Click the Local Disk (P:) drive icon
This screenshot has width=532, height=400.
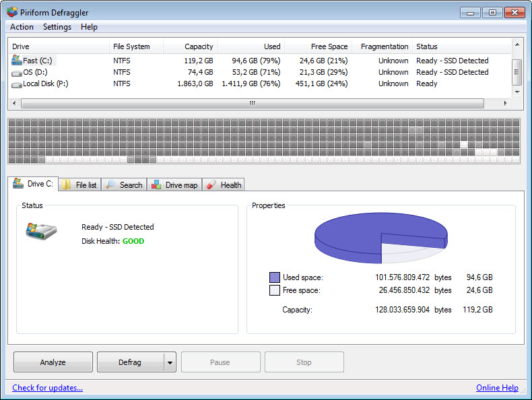(17, 84)
